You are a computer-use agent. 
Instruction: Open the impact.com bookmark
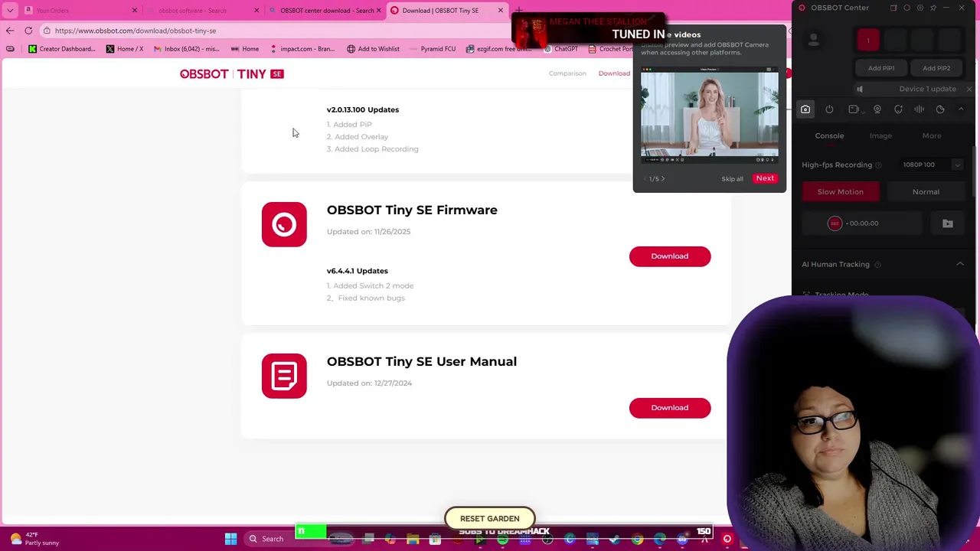click(301, 49)
